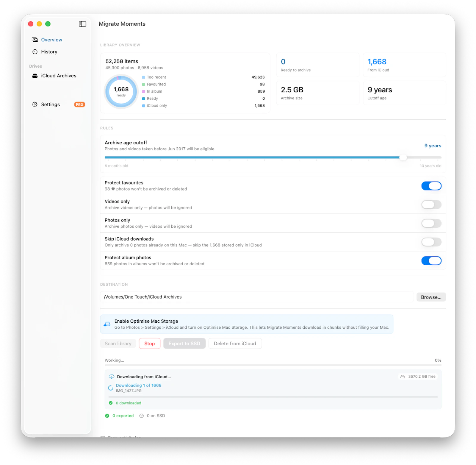Click the In album count 859
This screenshot has width=476, height=465.
pyautogui.click(x=261, y=92)
